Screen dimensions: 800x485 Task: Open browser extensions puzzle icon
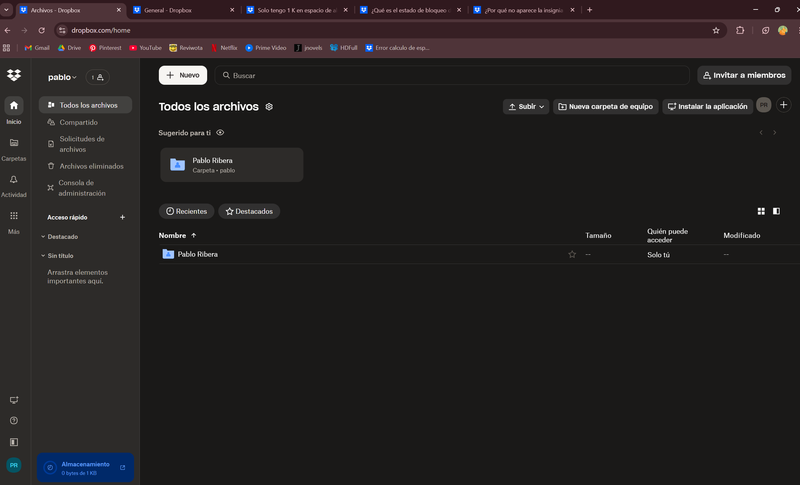click(740, 31)
